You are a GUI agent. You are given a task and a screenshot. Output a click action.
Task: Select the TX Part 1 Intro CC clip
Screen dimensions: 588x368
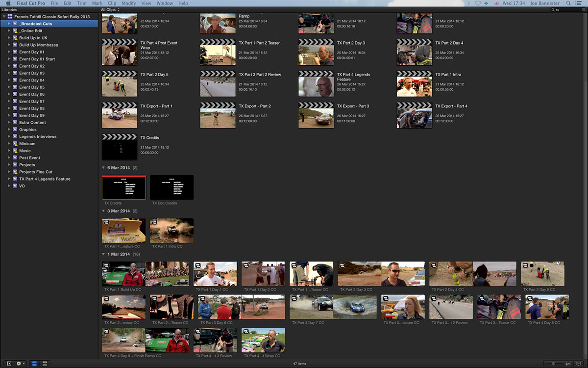pyautogui.click(x=171, y=231)
